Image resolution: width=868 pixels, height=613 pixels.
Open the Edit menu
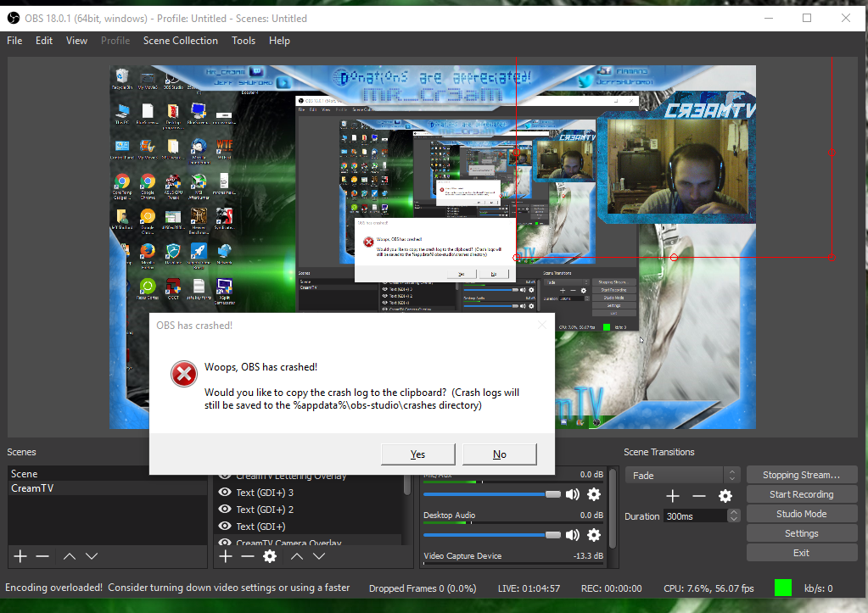44,41
